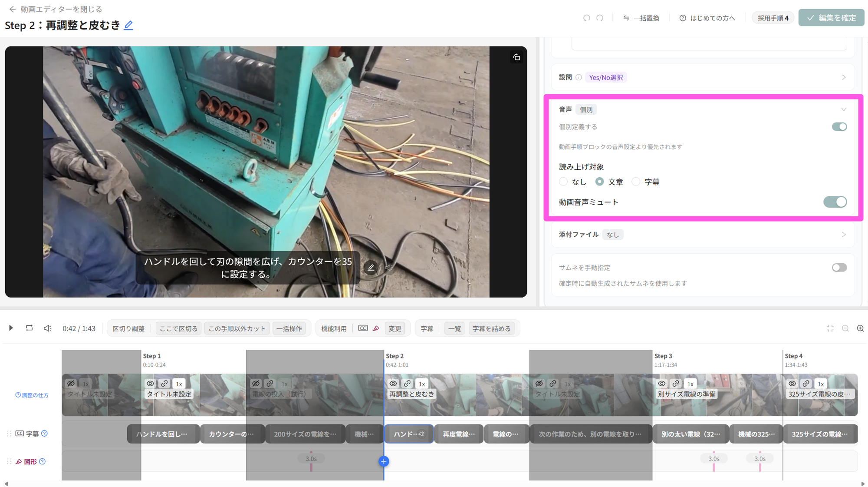Enable the サムネを手動指定 switch
Image resolution: width=868 pixels, height=487 pixels.
coord(839,268)
